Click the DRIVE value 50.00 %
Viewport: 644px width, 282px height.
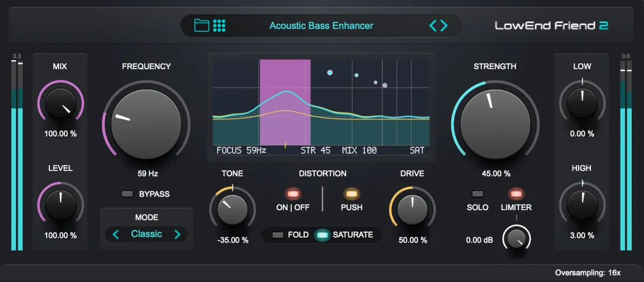[413, 240]
